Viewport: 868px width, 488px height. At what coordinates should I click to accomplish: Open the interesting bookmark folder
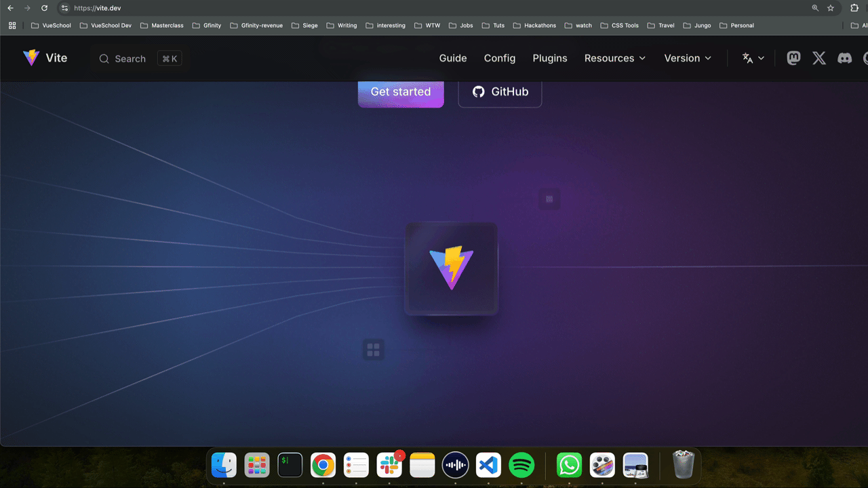(385, 26)
